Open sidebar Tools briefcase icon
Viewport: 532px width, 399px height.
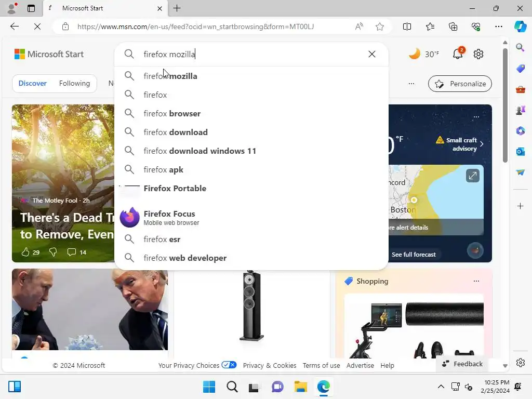[x=520, y=89]
